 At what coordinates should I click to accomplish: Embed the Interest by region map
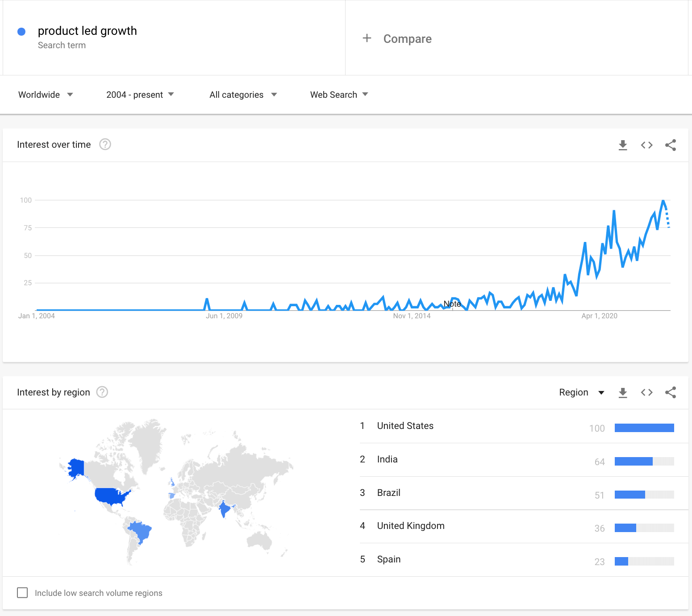point(646,392)
